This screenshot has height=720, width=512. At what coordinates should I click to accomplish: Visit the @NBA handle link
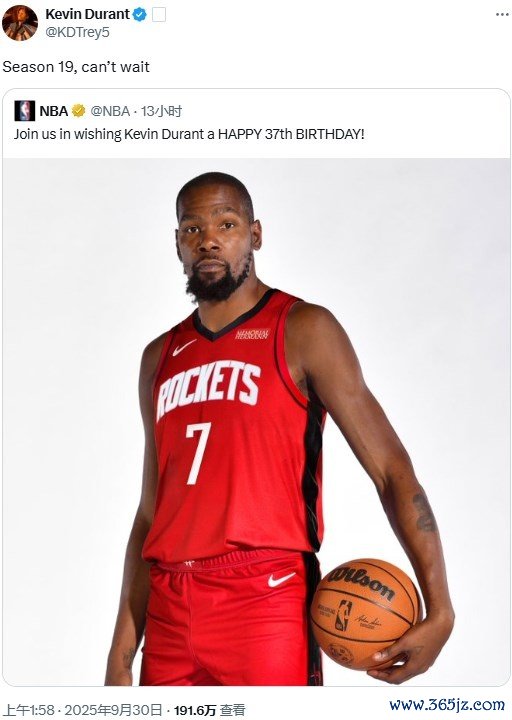click(x=110, y=111)
